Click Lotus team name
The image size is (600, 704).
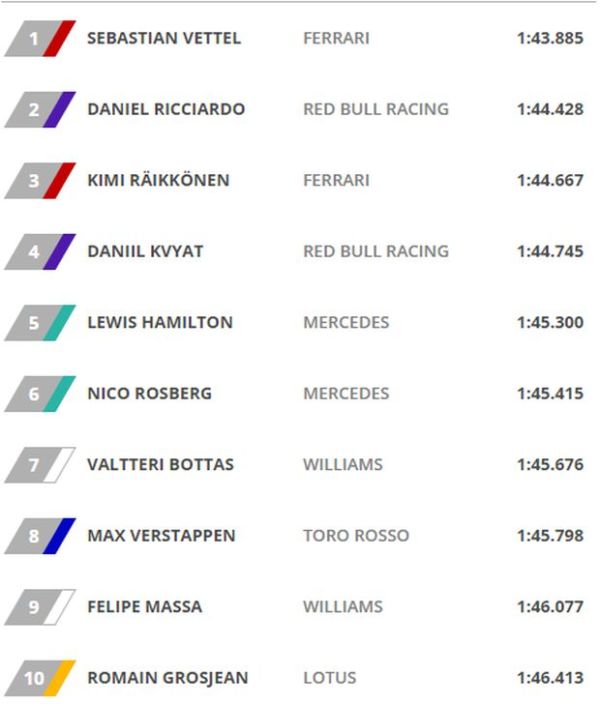pos(329,678)
